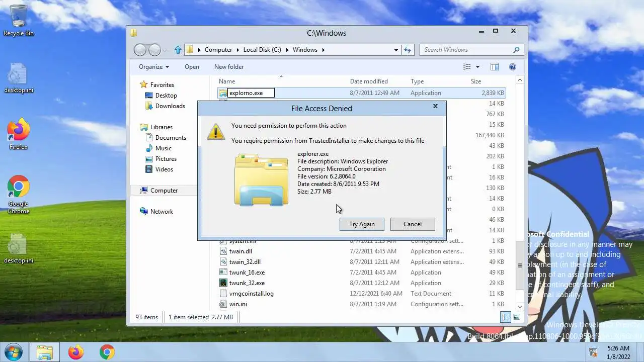The height and width of the screenshot is (362, 644).
Task: Open Recycle Bin on desktop
Action: point(19,21)
